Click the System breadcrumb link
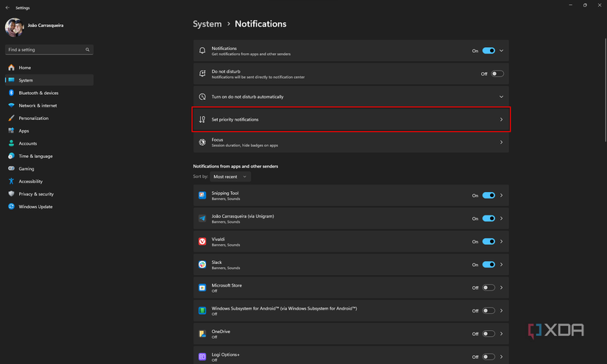 pos(207,24)
